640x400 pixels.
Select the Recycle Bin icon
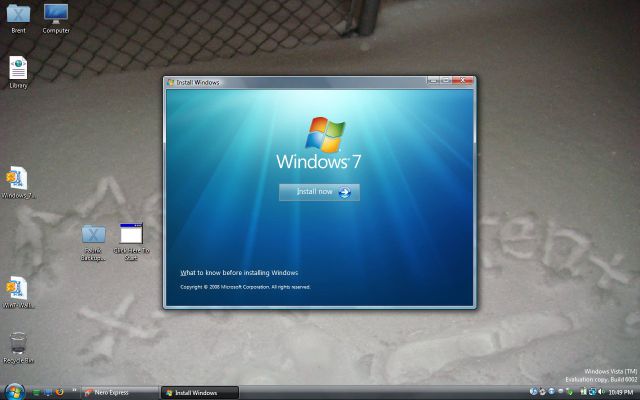[x=18, y=348]
